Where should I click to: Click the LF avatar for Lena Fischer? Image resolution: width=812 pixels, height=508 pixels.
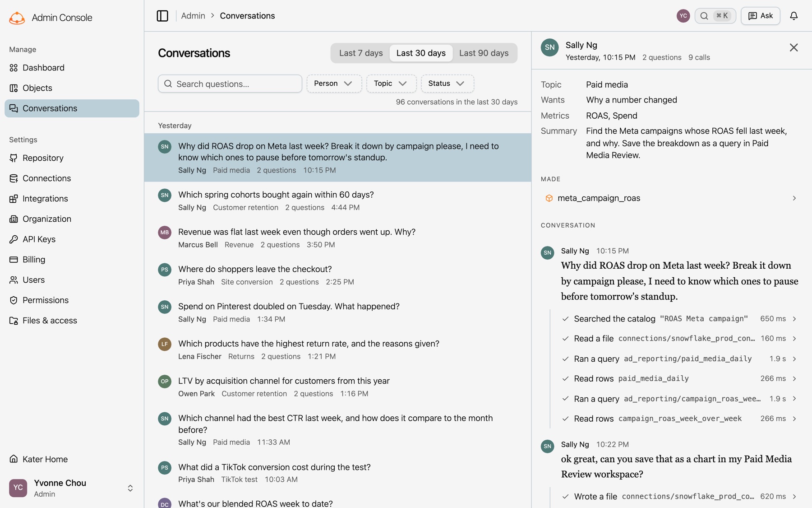click(164, 344)
